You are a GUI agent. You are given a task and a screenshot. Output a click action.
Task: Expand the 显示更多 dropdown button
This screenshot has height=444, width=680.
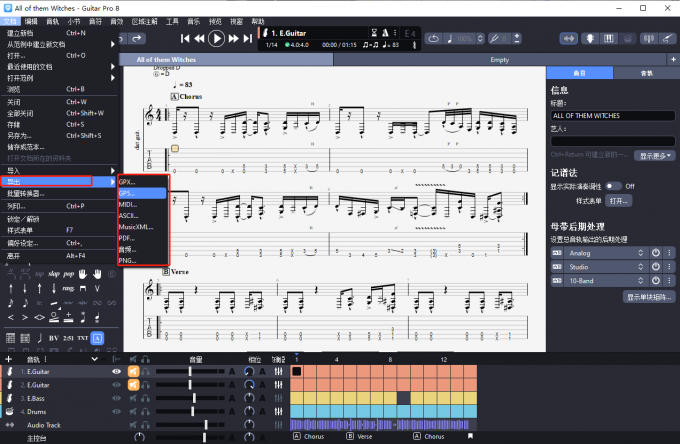click(656, 156)
